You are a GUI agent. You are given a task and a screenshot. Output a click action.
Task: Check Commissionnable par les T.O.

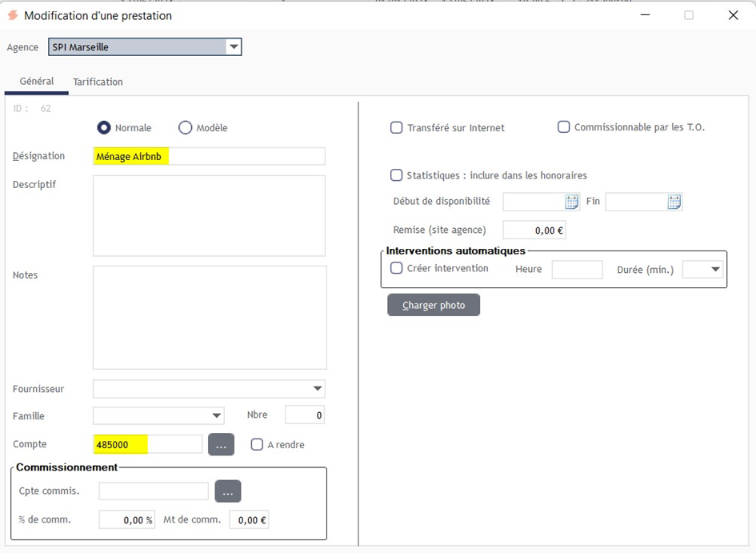pos(564,126)
